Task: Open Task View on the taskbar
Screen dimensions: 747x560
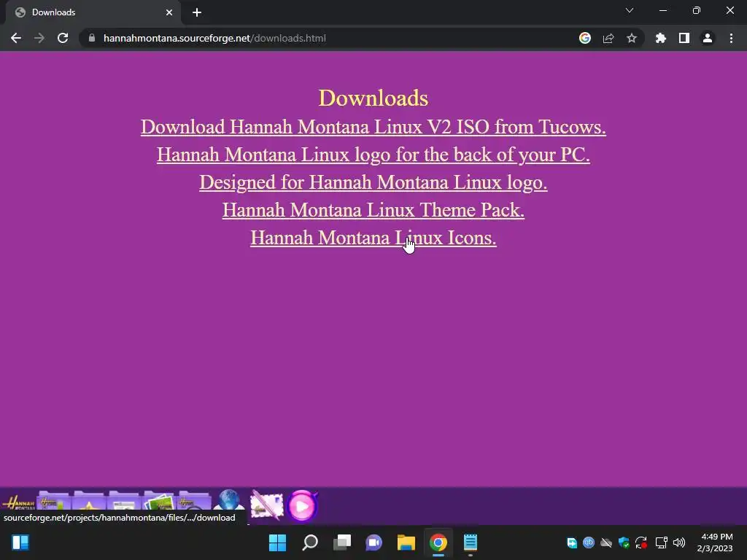Action: tap(342, 542)
